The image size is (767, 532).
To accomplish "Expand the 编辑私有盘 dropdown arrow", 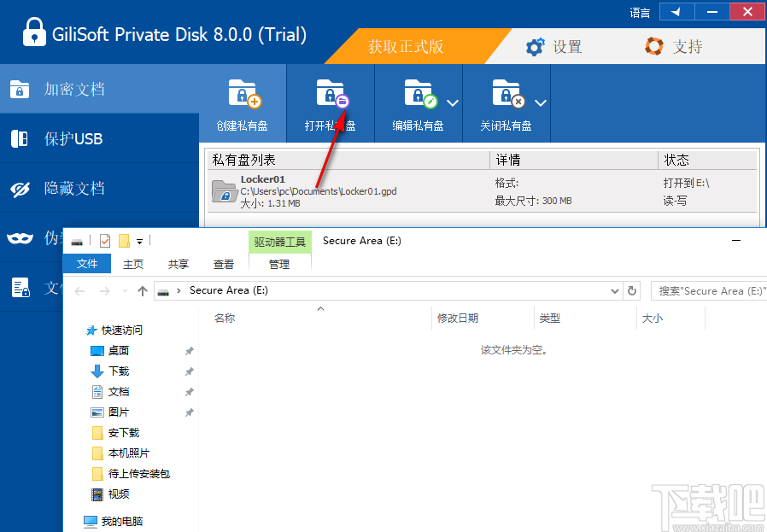I will point(453,102).
